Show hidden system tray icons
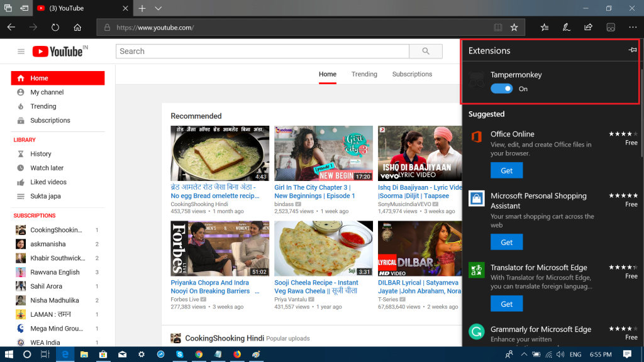 click(524, 354)
